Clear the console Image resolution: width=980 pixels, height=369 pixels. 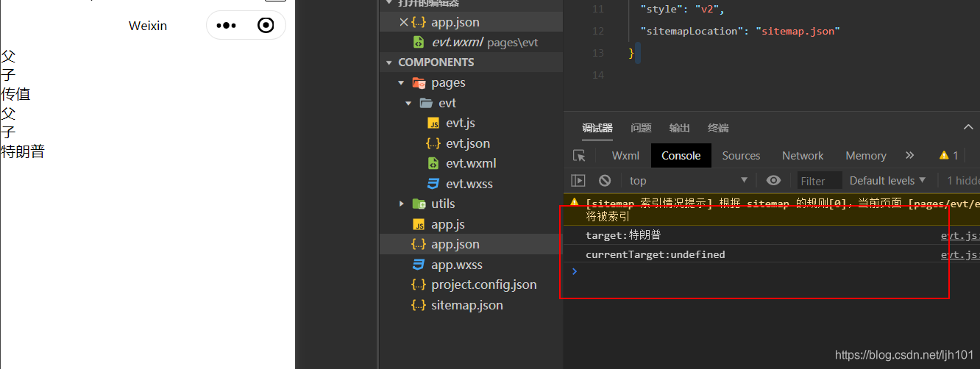605,181
